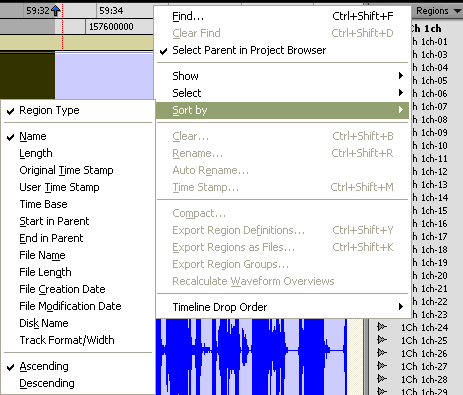This screenshot has width=463, height=395.
Task: Click region icon beside 1Ch 1ch-24
Action: click(x=382, y=327)
